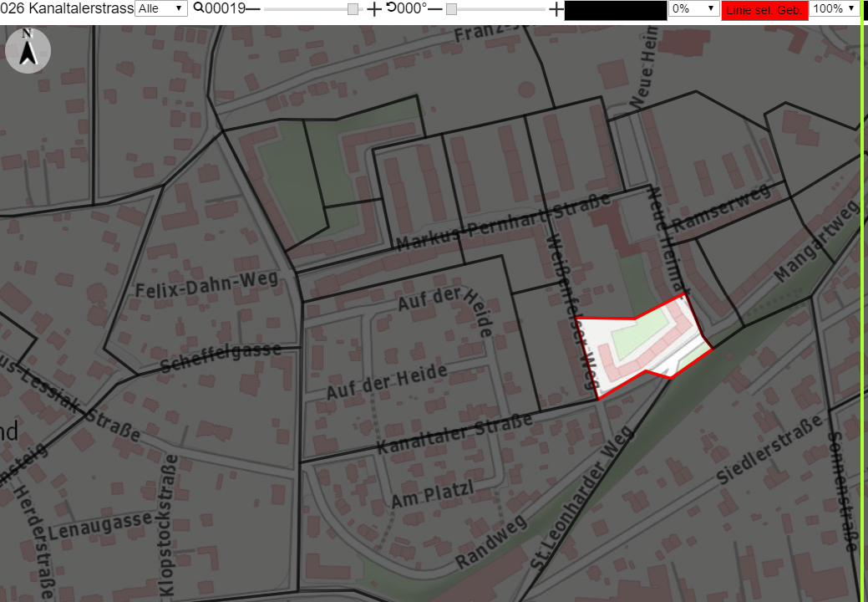Image resolution: width=868 pixels, height=602 pixels.
Task: Open the 100% dropdown
Action: [x=835, y=8]
